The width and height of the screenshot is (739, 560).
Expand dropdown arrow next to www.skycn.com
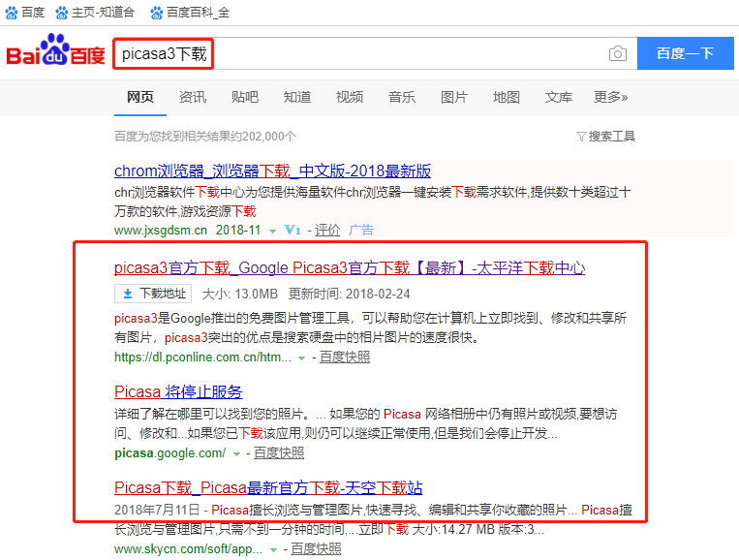point(273,550)
